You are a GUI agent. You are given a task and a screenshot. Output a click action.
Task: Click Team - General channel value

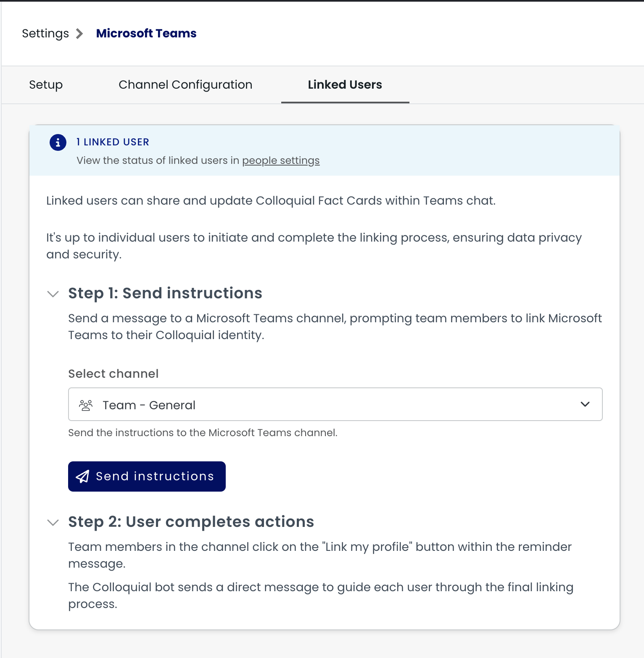click(x=149, y=405)
